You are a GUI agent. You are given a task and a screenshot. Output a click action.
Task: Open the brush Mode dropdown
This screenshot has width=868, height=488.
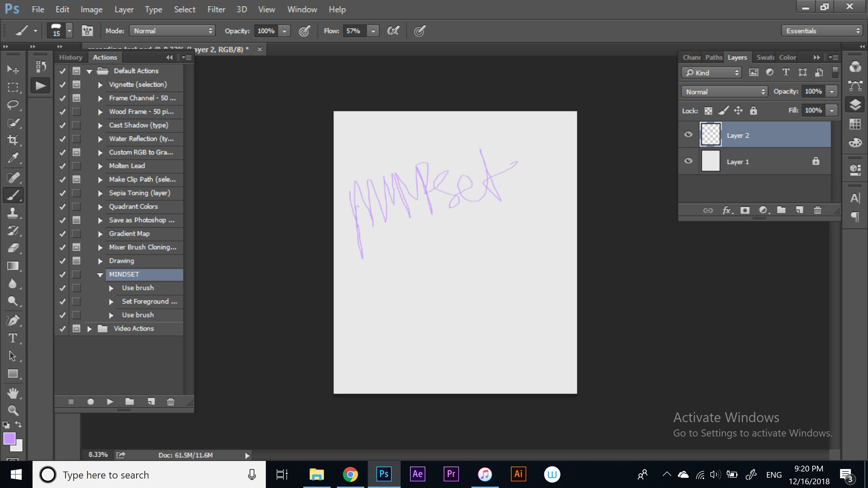coord(172,31)
